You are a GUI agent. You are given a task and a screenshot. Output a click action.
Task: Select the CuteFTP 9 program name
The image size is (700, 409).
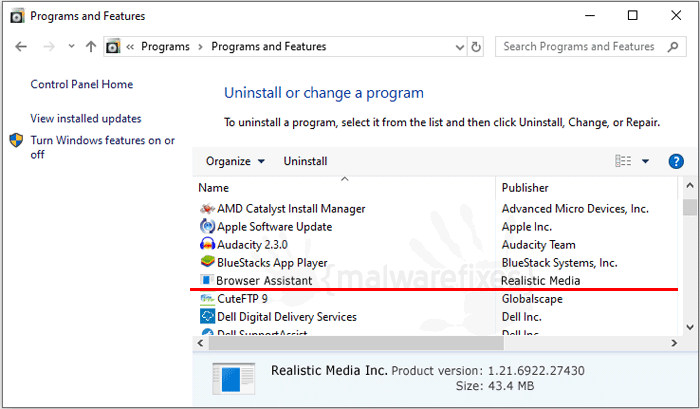tap(242, 298)
